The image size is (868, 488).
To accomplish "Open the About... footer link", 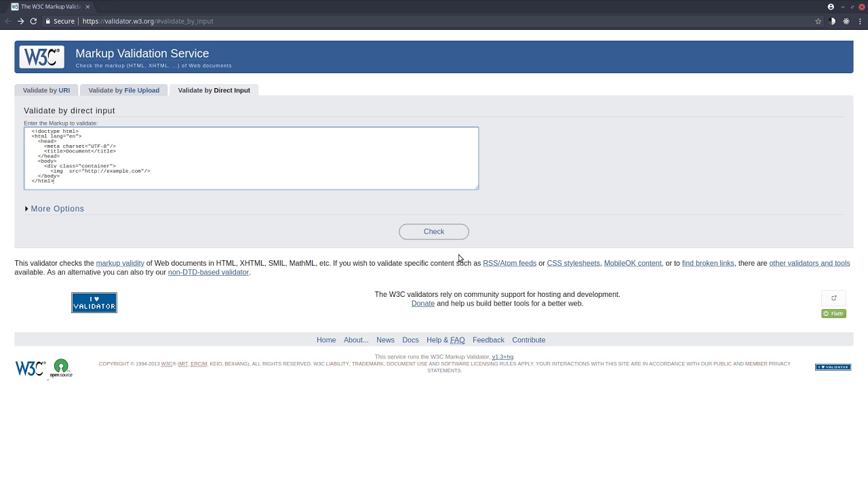I will [x=356, y=340].
